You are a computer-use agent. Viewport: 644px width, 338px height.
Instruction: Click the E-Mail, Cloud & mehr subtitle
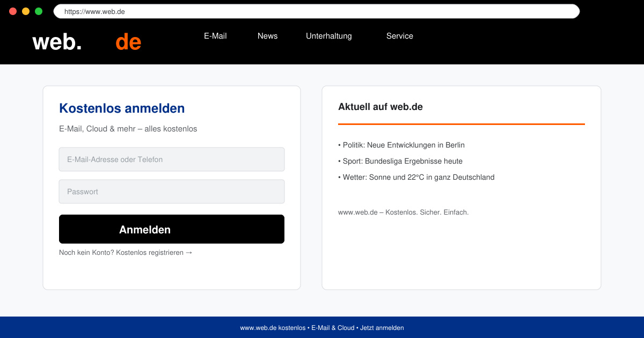coord(128,129)
